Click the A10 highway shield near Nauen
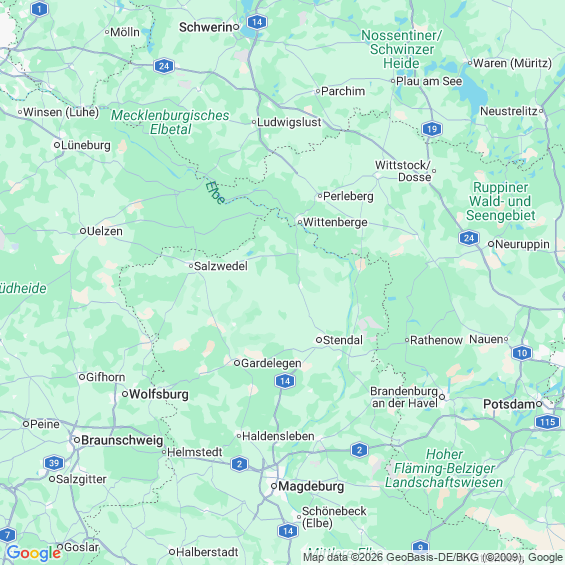 pos(522,353)
